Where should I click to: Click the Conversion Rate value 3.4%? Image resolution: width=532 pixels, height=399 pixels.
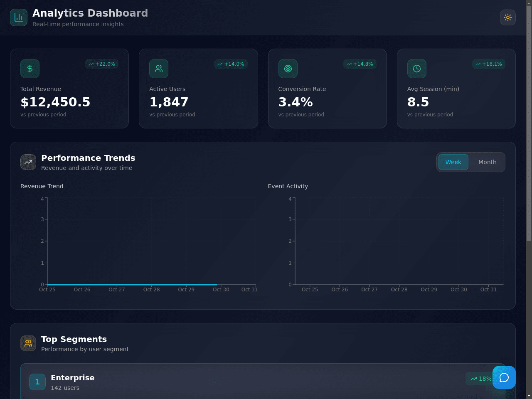pyautogui.click(x=296, y=102)
